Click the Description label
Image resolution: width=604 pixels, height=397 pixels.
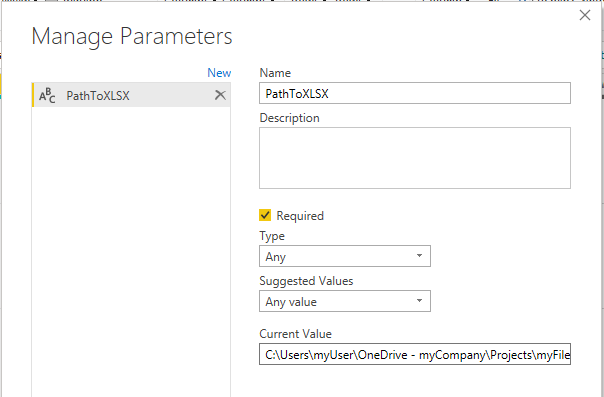coord(289,118)
